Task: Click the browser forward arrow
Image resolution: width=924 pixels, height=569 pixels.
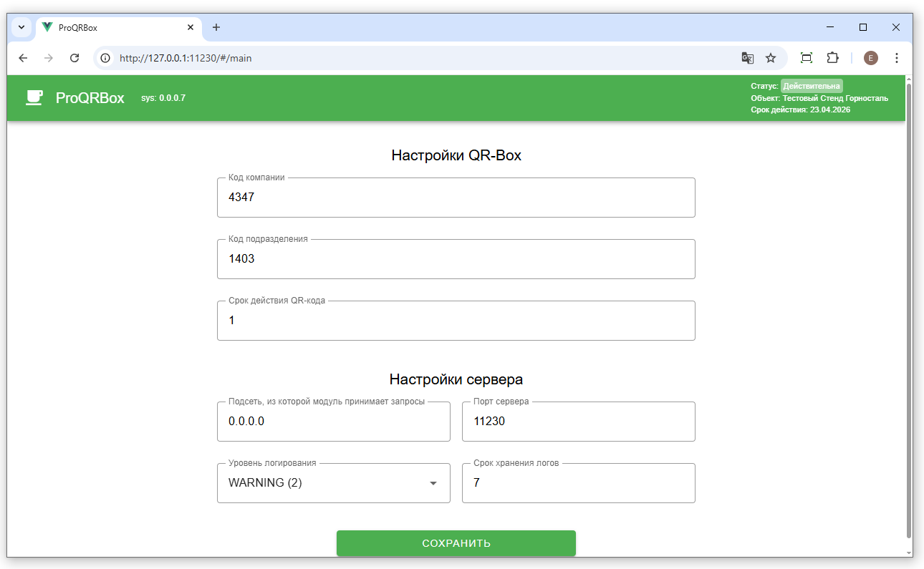Action: click(x=49, y=58)
